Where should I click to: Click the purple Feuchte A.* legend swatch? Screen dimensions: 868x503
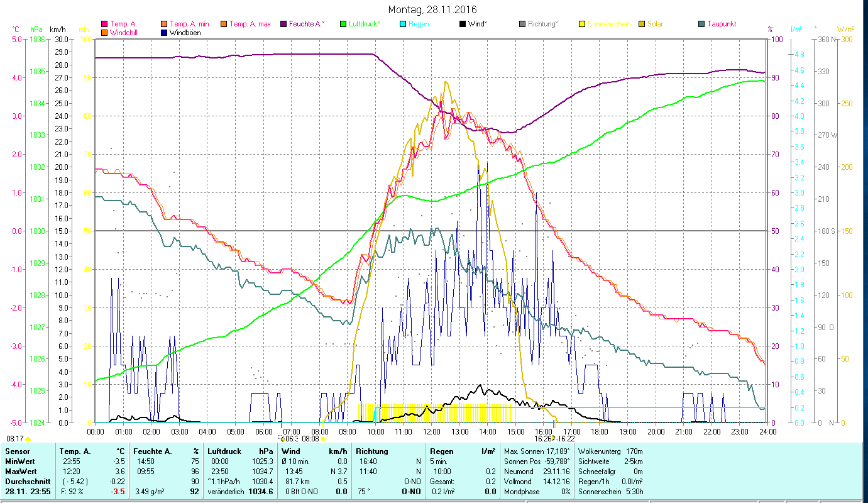point(283,25)
